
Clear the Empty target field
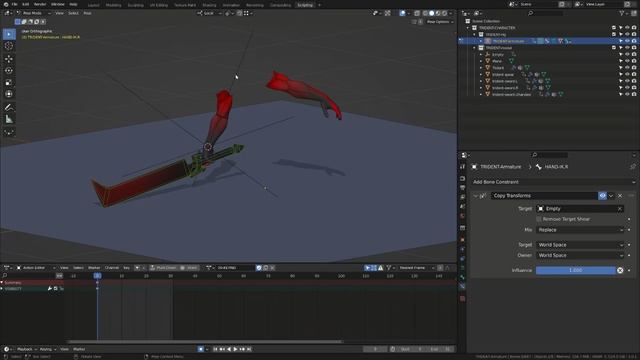pyautogui.click(x=620, y=209)
